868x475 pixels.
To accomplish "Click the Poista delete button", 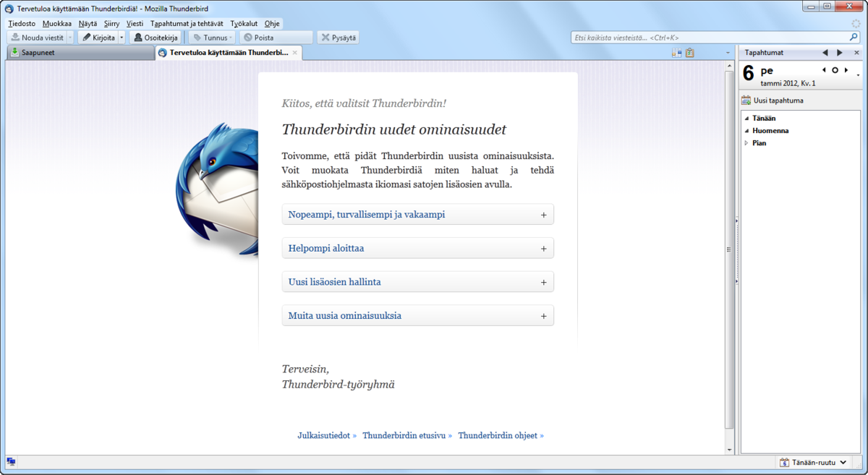I will point(276,38).
